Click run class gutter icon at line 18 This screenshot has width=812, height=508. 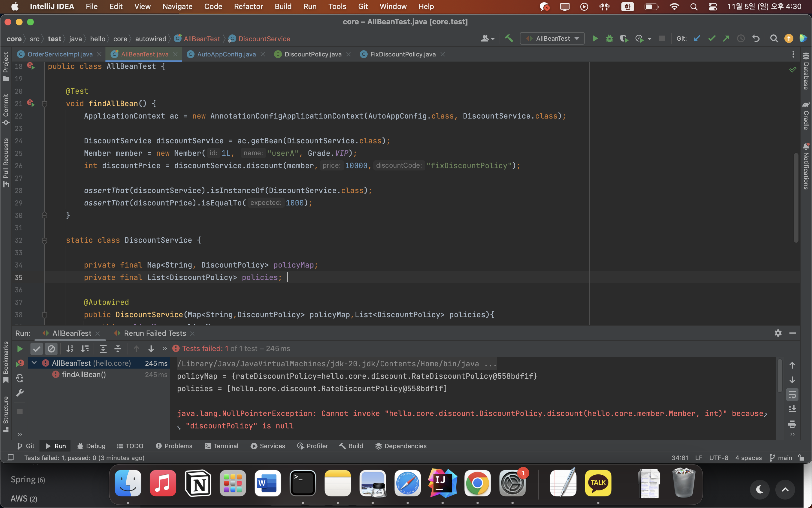pos(31,66)
